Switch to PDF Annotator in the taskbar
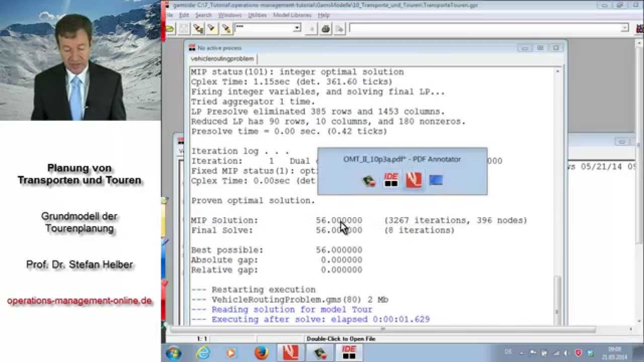Viewport: 644px width, 362px height. point(290,353)
